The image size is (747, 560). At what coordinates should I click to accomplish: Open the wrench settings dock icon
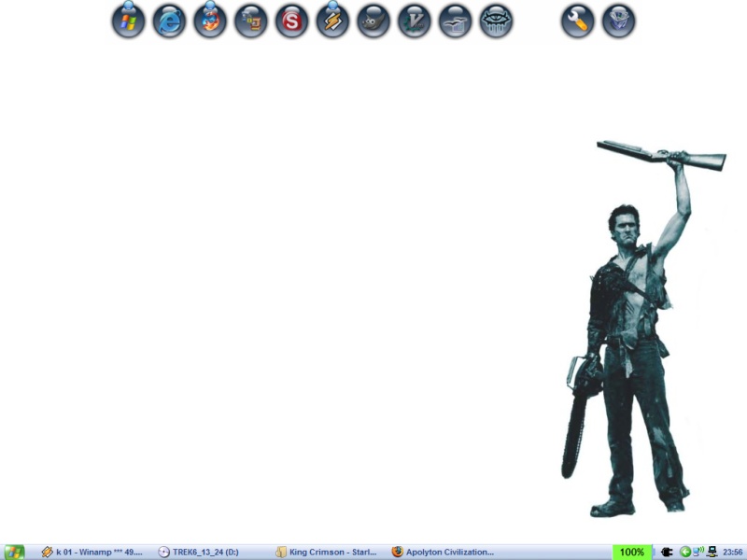tap(577, 21)
